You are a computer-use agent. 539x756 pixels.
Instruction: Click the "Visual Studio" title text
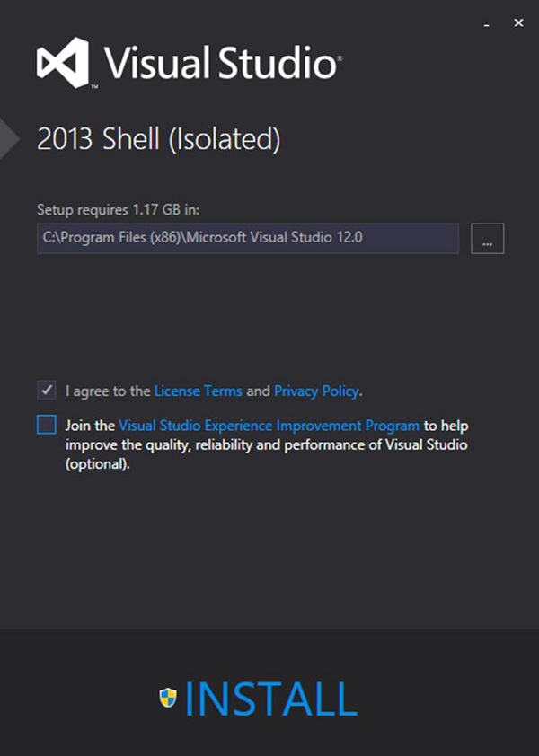(x=222, y=64)
